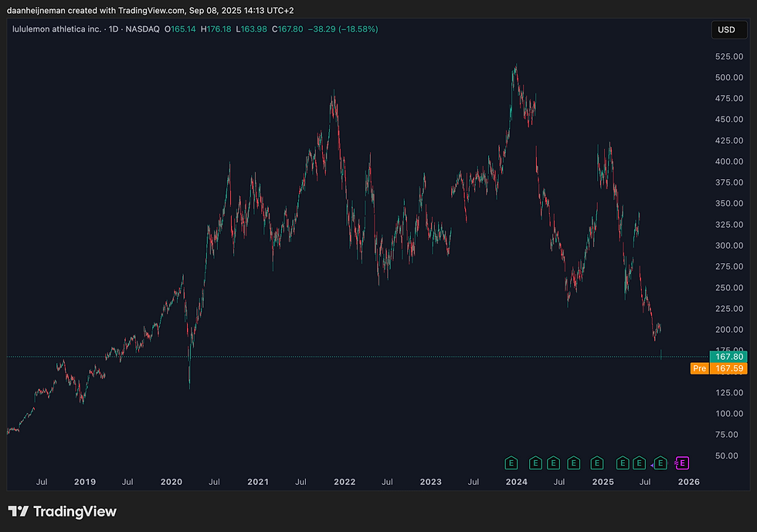Click the high value H176.18
The height and width of the screenshot is (532, 757).
[x=216, y=29]
